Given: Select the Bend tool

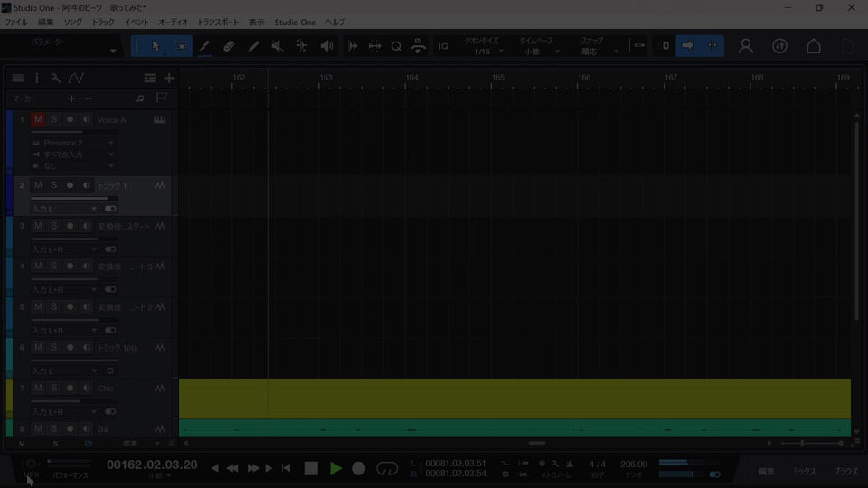Looking at the screenshot, I should point(302,46).
